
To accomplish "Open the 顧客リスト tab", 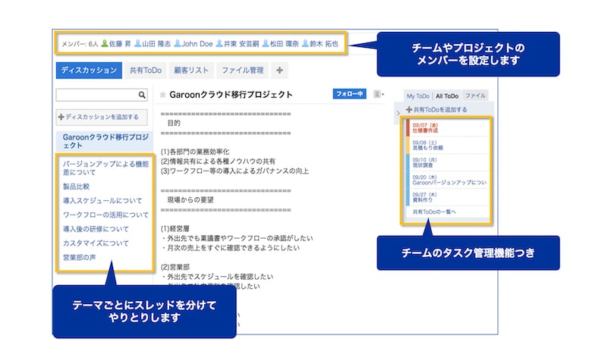I will (191, 71).
